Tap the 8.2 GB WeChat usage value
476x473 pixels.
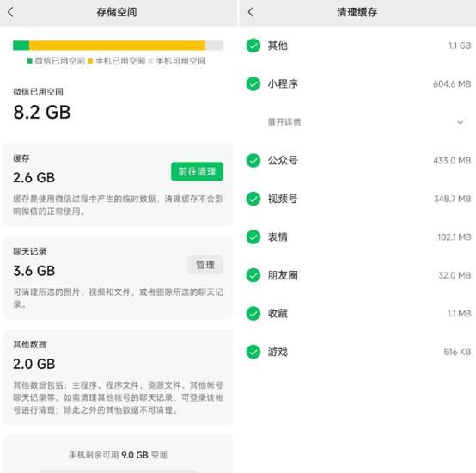42,112
